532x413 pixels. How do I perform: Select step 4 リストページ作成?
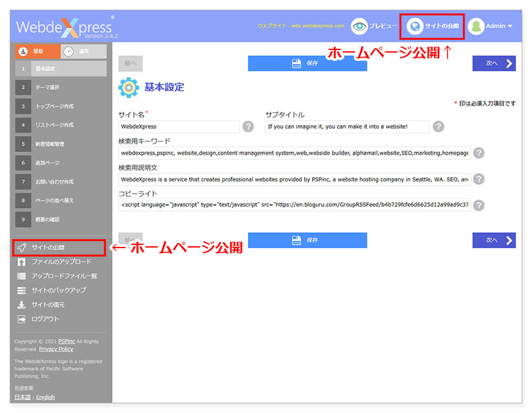pyautogui.click(x=61, y=125)
